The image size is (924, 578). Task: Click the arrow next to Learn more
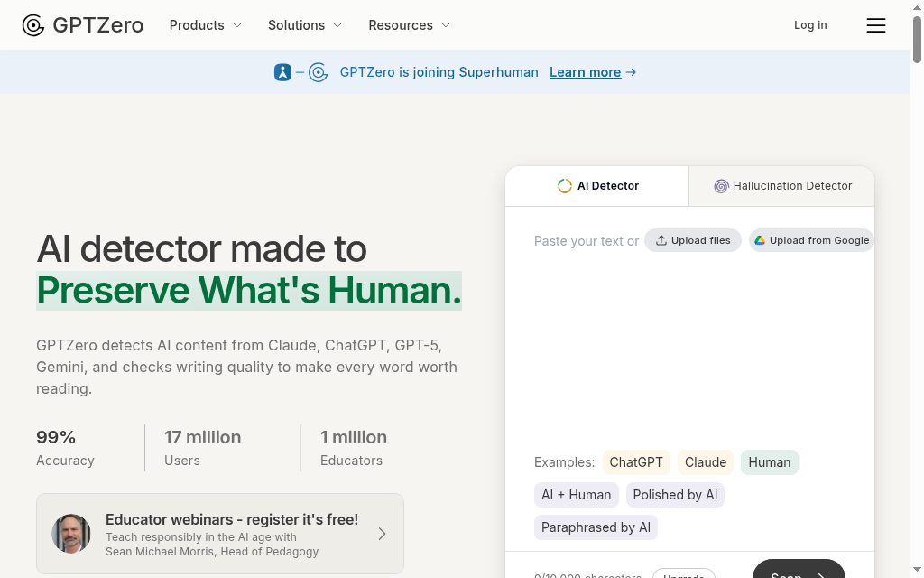(x=631, y=72)
